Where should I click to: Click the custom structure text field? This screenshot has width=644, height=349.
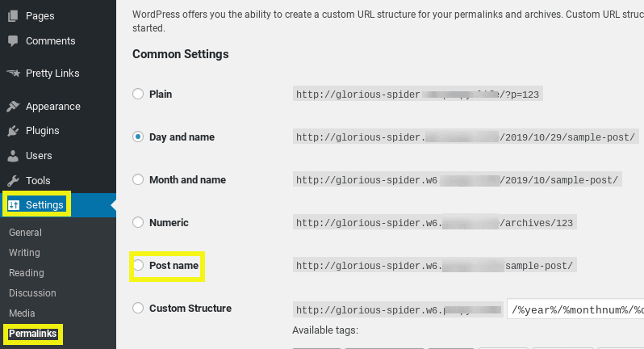[575, 309]
